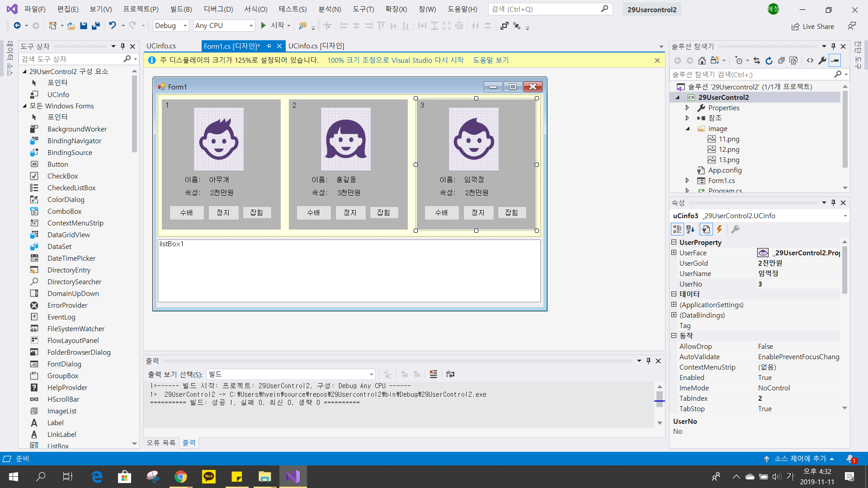Viewport: 868px width, 488px height.
Task: Toggle the Properties page view button
Action: click(x=706, y=229)
